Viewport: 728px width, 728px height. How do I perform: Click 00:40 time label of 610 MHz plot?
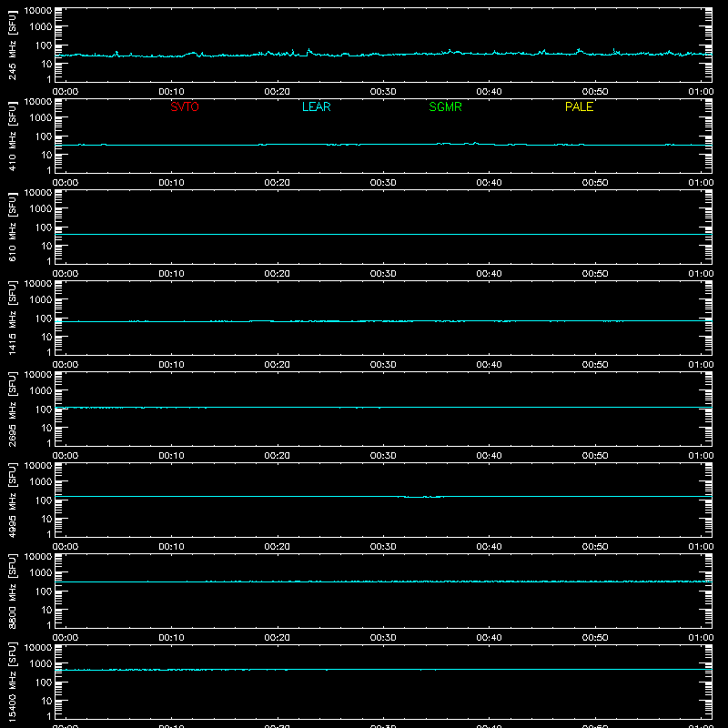tap(489, 274)
